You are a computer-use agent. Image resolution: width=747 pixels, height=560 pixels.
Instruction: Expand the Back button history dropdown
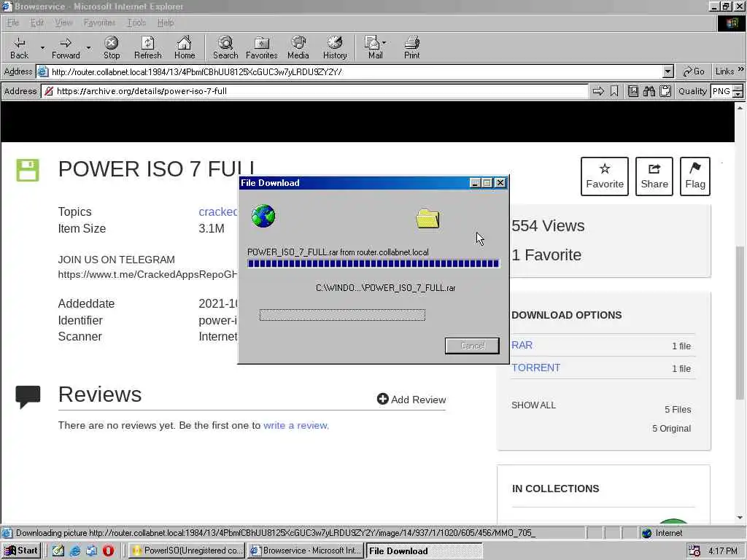point(42,47)
